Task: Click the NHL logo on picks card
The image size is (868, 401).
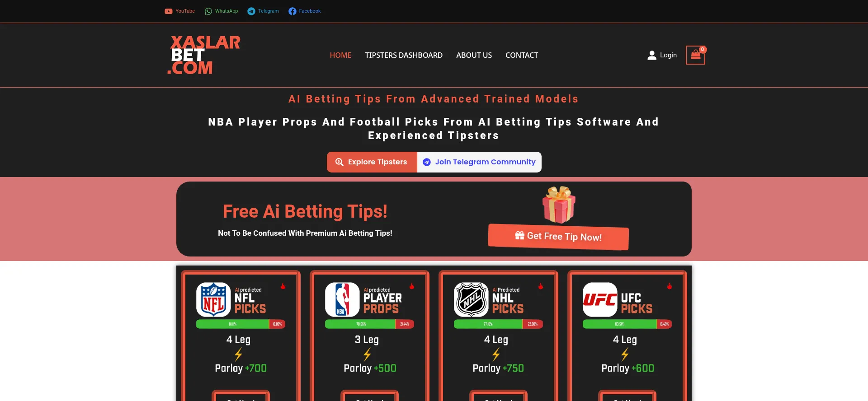Action: [471, 299]
